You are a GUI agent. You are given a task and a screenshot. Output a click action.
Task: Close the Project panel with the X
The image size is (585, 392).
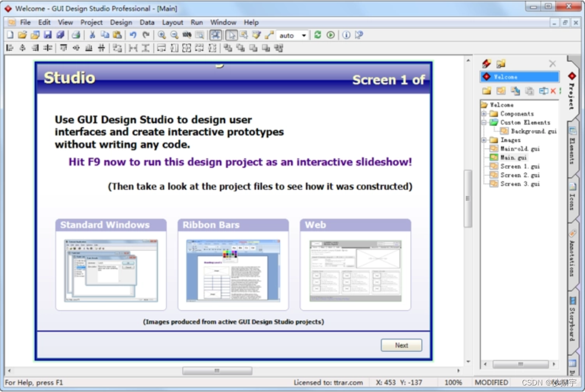coord(553,64)
